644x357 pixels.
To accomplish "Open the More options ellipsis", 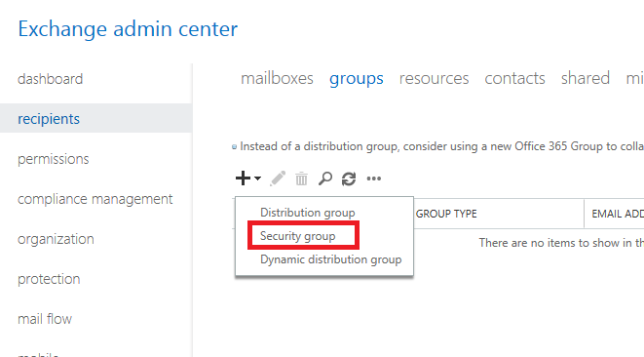I will (x=374, y=178).
